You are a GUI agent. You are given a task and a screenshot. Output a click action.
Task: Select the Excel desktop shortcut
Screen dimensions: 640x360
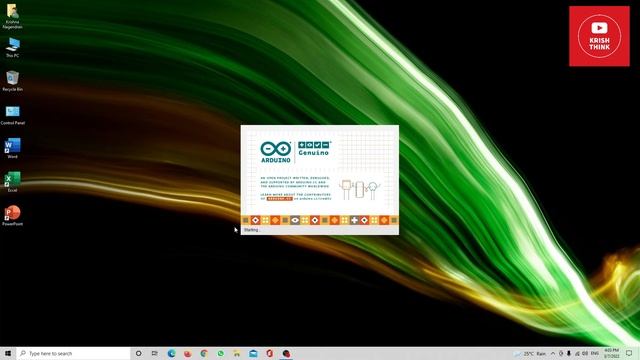tap(13, 182)
